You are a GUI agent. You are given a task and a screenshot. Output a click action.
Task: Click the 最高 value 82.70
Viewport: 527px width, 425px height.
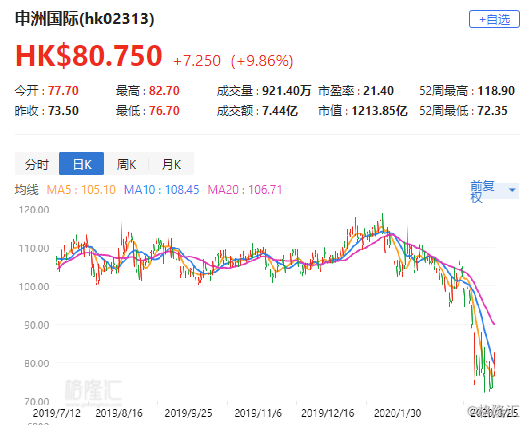(164, 91)
